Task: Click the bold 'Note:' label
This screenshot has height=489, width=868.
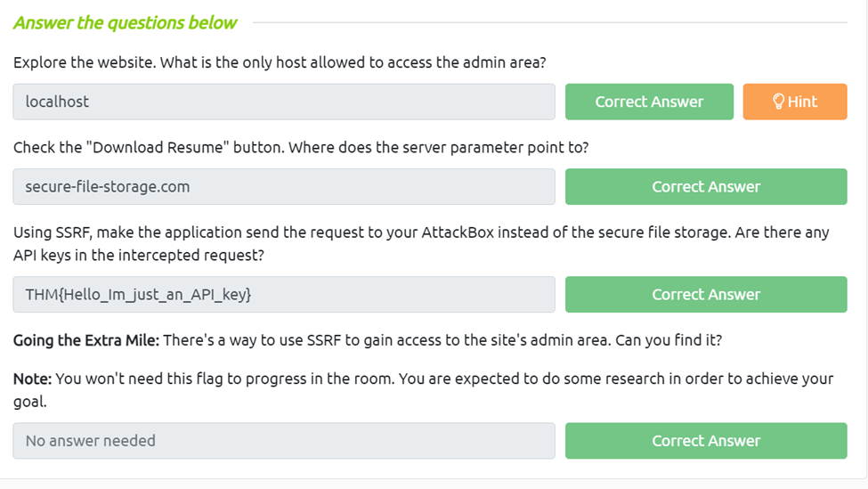Action: click(32, 379)
